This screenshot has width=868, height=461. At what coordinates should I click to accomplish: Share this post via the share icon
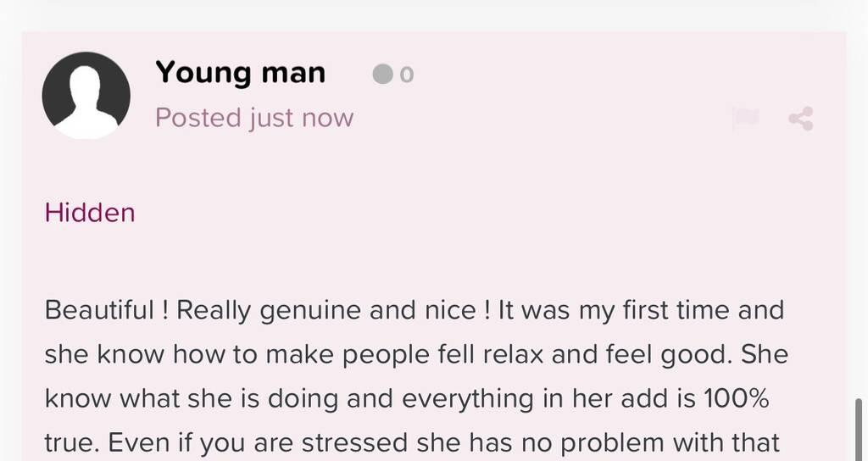pyautogui.click(x=801, y=119)
